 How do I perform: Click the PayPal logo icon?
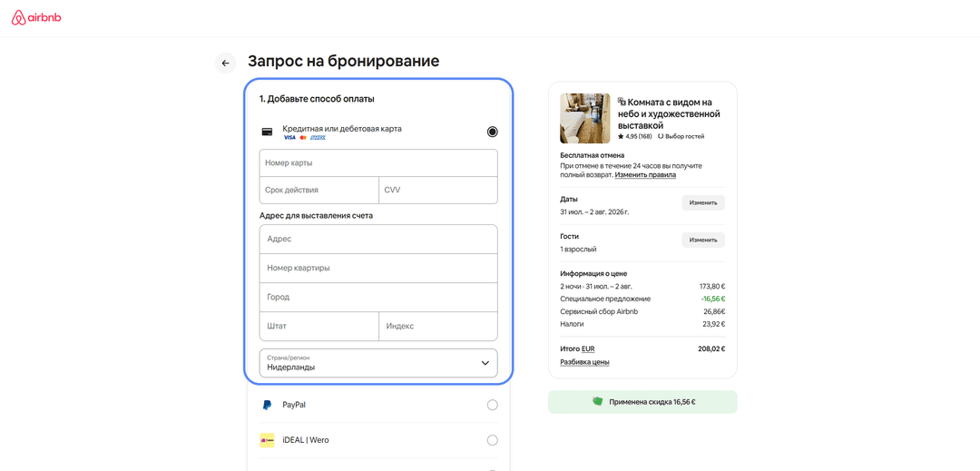[x=267, y=405]
